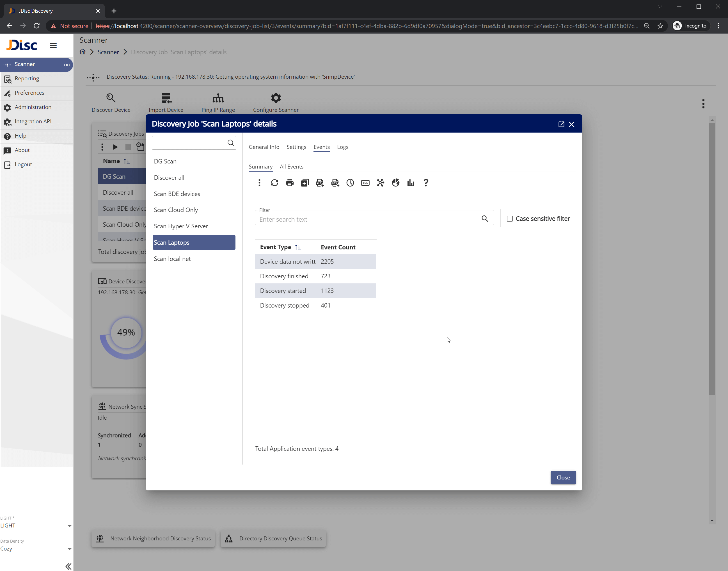Open the bar chart view
The image size is (728, 571).
coord(411,183)
